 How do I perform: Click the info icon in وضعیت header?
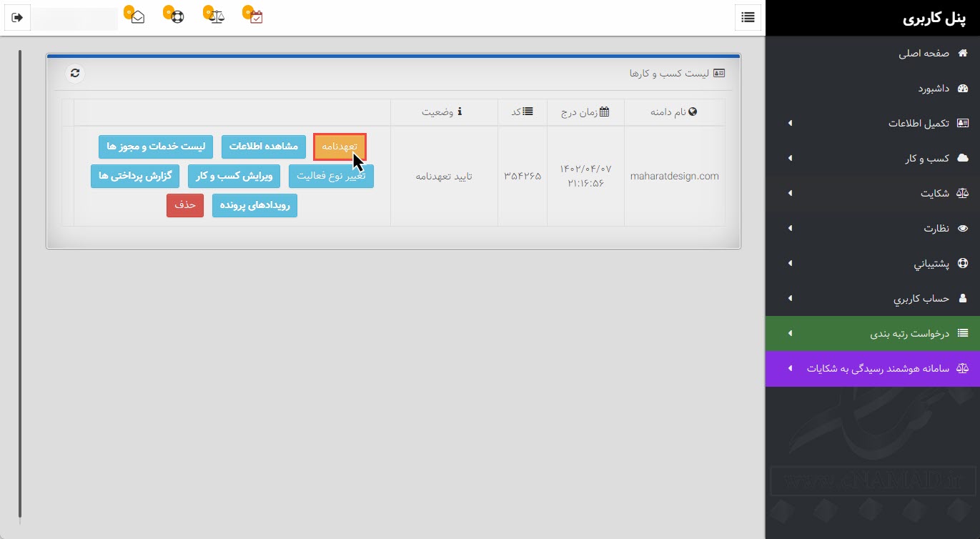click(460, 112)
